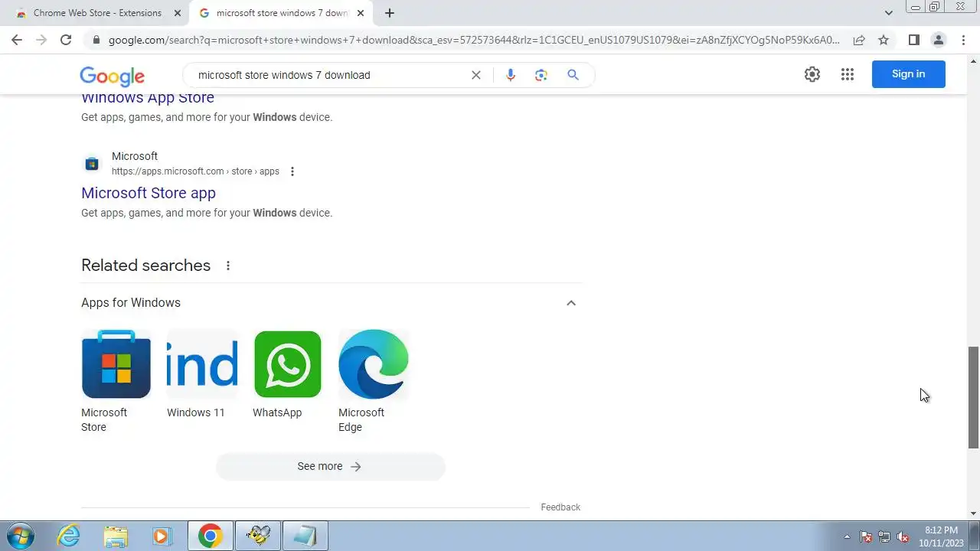The image size is (980, 551).
Task: Click the Microsoft result favicon
Action: pos(92,164)
